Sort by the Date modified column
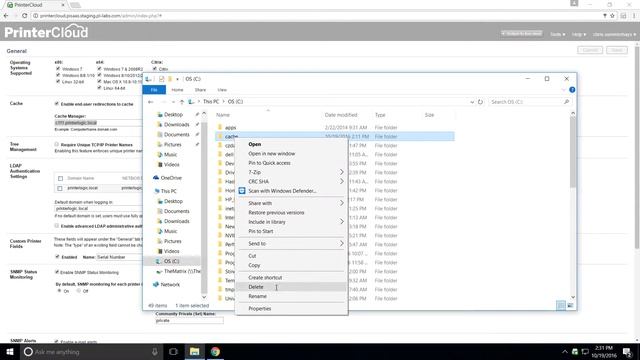640x360 pixels. click(x=341, y=115)
